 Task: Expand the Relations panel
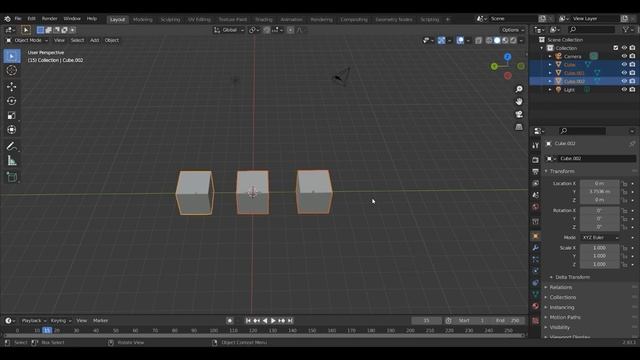pos(560,287)
